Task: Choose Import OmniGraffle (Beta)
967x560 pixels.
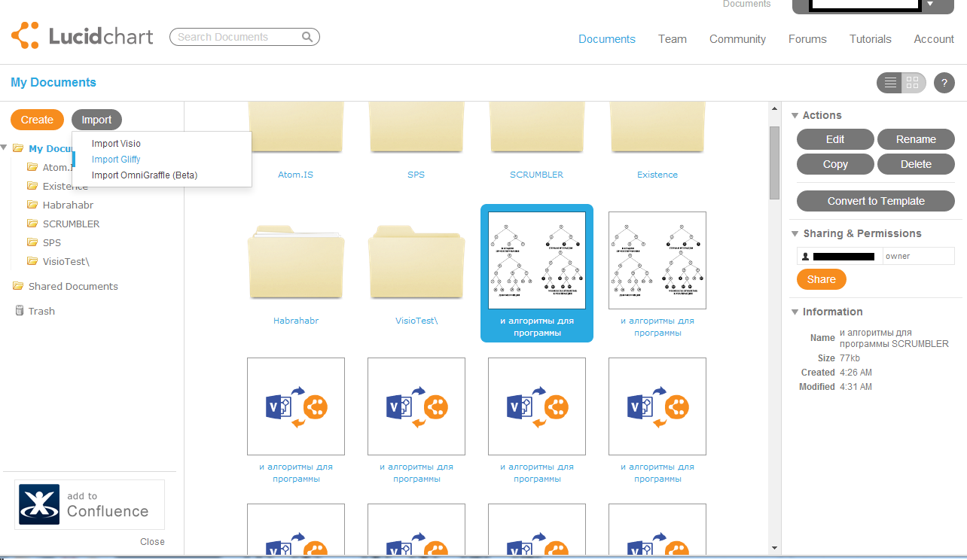Action: pos(145,175)
